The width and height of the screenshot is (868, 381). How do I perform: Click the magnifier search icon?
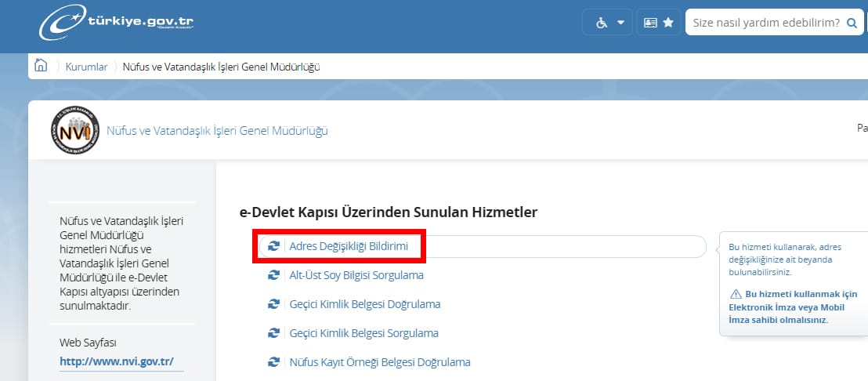[x=852, y=23]
